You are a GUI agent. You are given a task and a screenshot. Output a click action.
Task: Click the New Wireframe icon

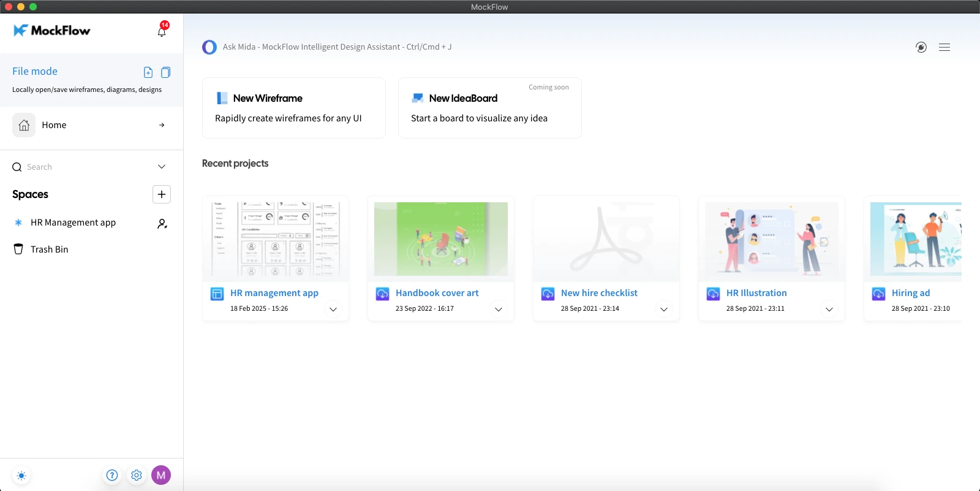point(222,98)
